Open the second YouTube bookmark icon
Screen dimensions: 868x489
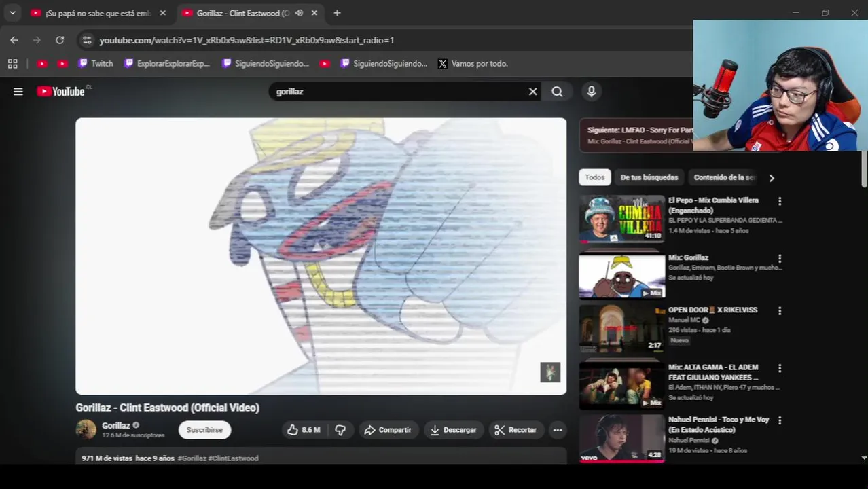coord(62,63)
